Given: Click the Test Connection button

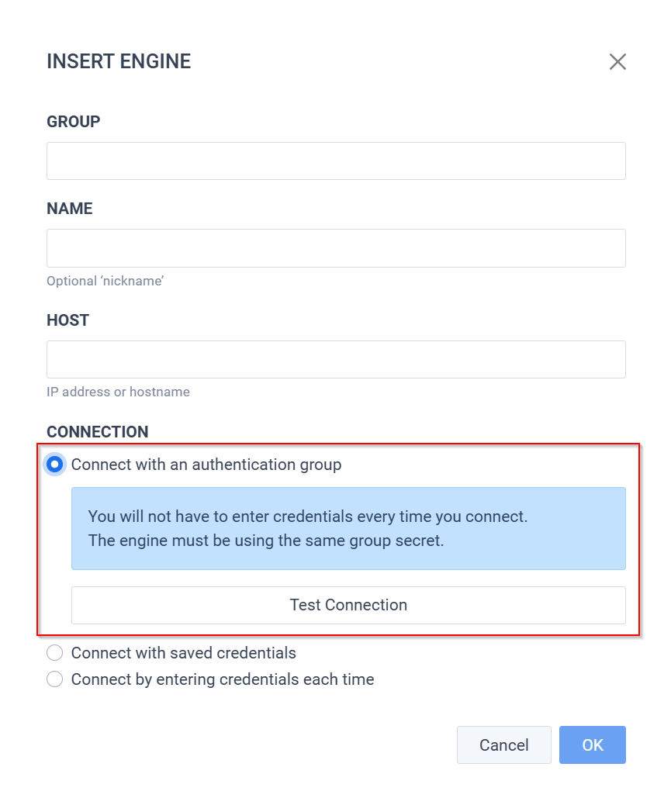Looking at the screenshot, I should pos(349,605).
